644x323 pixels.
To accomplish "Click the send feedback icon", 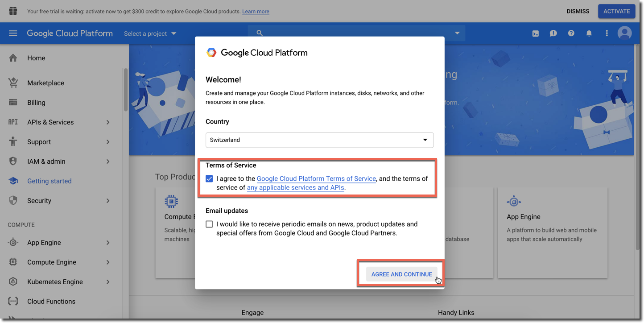I will click(553, 33).
